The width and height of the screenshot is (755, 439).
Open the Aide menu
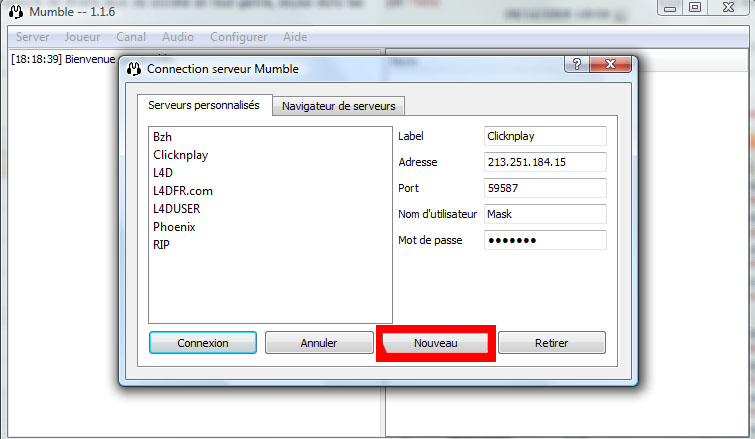295,37
